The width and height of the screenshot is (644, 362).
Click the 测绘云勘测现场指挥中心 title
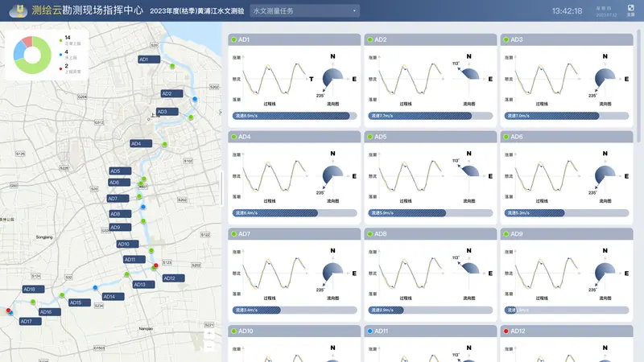pos(88,10)
